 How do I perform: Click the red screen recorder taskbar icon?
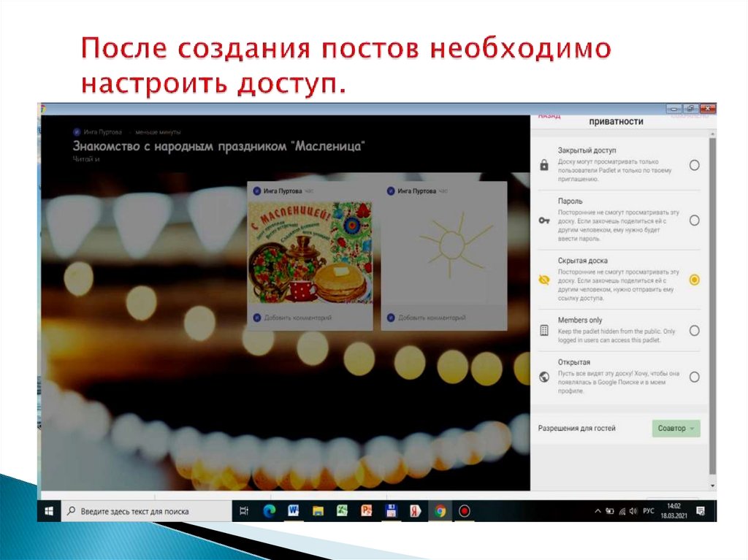[464, 511]
